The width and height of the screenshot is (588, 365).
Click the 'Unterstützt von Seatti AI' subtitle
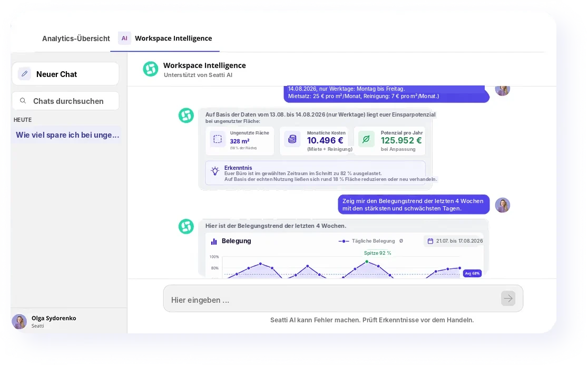tap(198, 75)
